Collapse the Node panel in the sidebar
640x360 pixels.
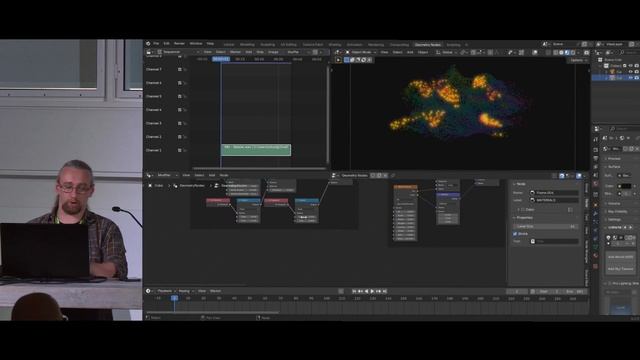pos(521,184)
